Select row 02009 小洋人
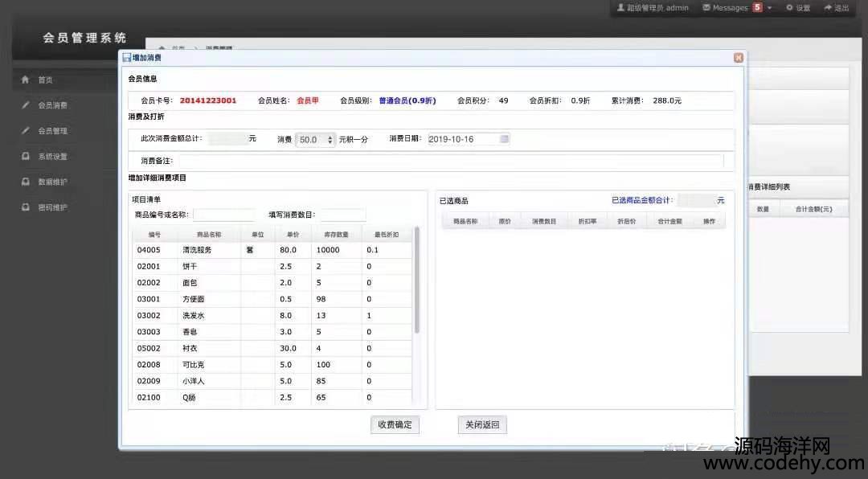Image resolution: width=868 pixels, height=479 pixels. click(x=272, y=381)
